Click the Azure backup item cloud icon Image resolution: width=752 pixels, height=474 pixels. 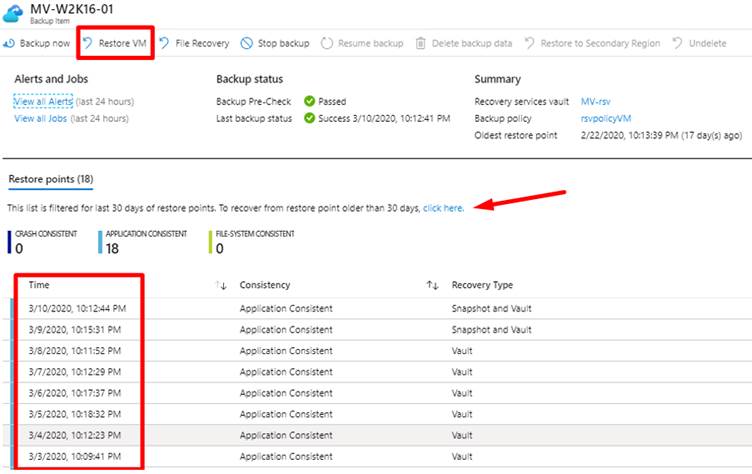pyautogui.click(x=13, y=13)
